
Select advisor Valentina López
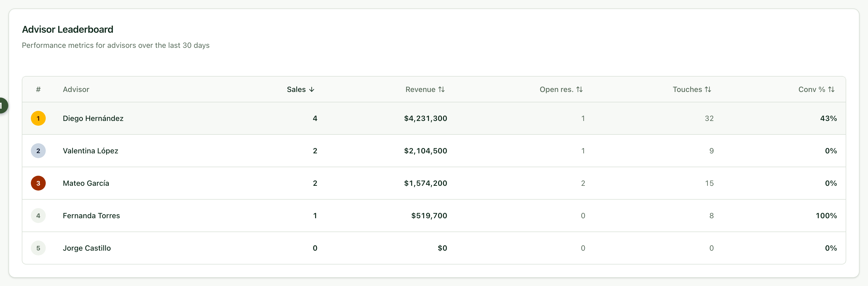(90, 151)
